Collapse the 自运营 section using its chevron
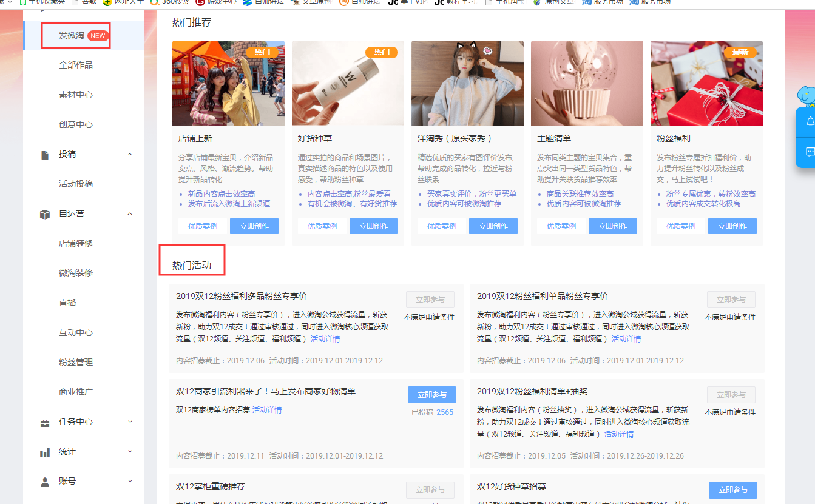Viewport: 815px width, 504px height. (x=130, y=214)
